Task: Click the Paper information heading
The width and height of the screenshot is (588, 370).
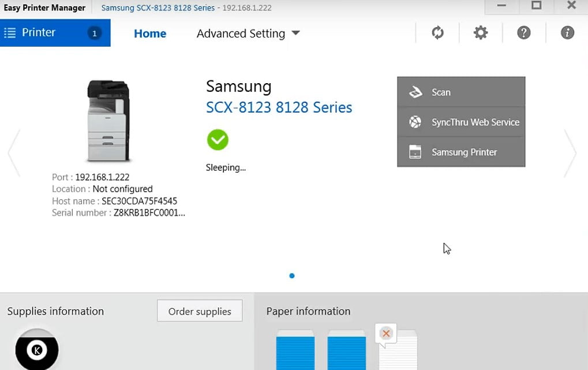Action: click(308, 311)
